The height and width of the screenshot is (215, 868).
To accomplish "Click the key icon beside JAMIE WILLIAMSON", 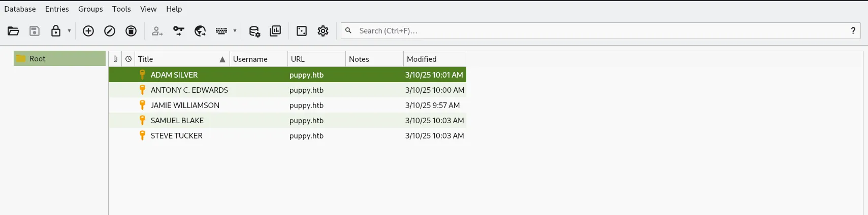I will (x=143, y=105).
